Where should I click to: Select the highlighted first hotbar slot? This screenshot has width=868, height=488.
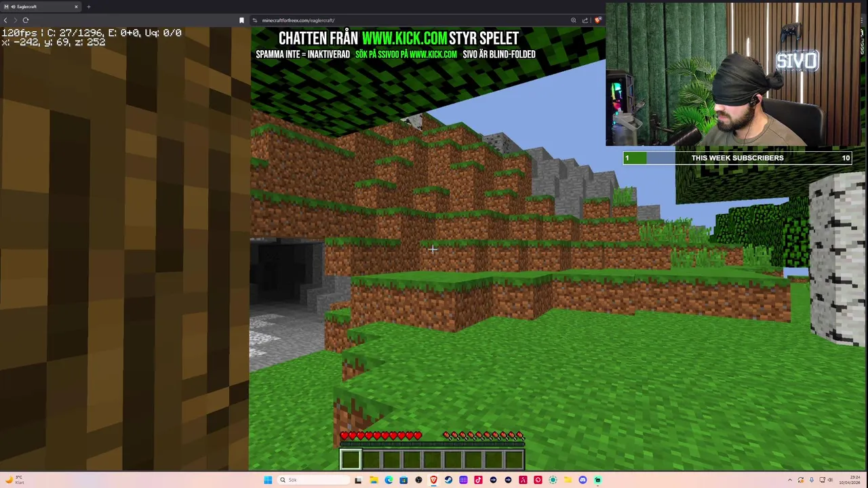coord(350,459)
